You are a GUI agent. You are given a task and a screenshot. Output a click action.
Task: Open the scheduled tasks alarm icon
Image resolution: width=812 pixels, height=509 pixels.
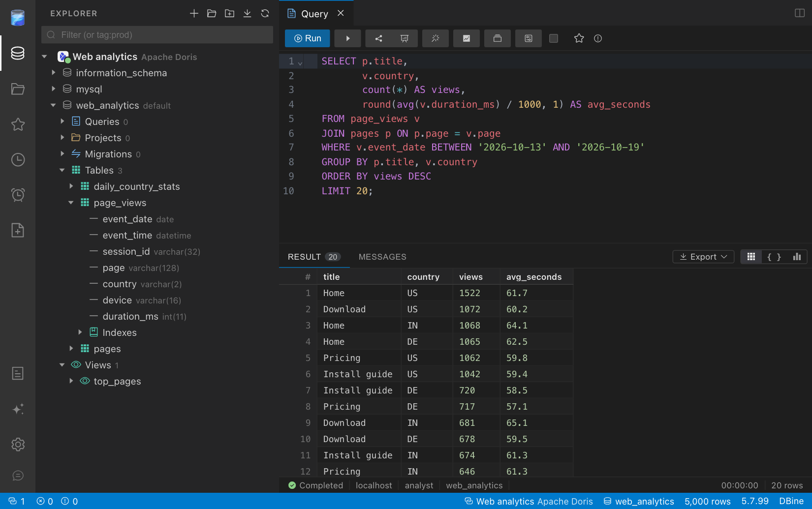[18, 195]
